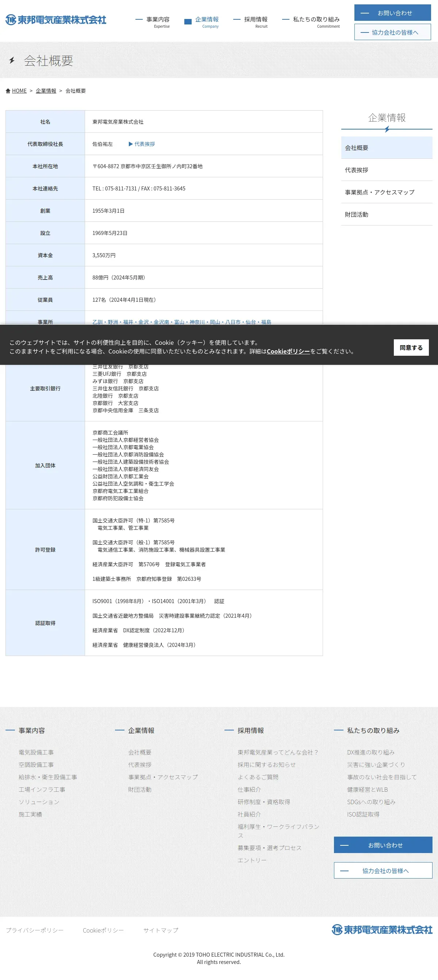Screen dimensions: 438x980
Task: Click 同意する cookie consent button
Action: pyautogui.click(x=411, y=347)
